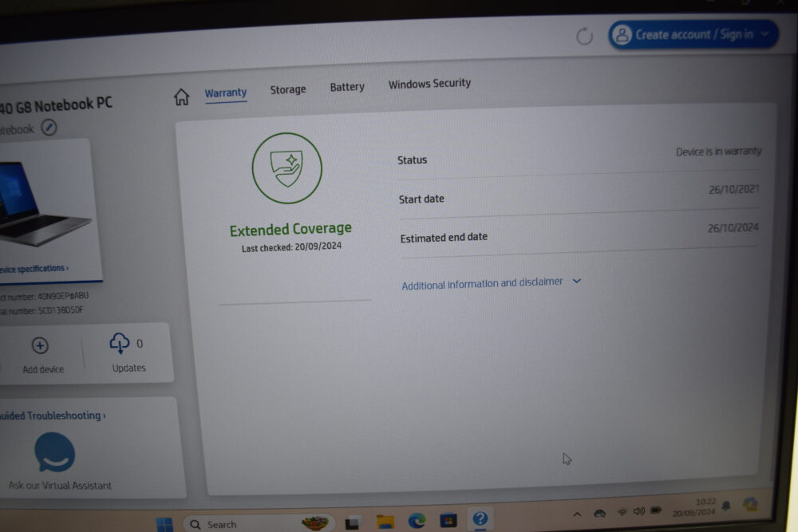This screenshot has height=532, width=798.
Task: Click the Add device label
Action: pyautogui.click(x=43, y=369)
